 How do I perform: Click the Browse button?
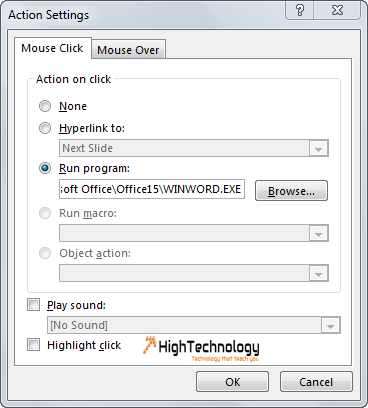point(291,191)
